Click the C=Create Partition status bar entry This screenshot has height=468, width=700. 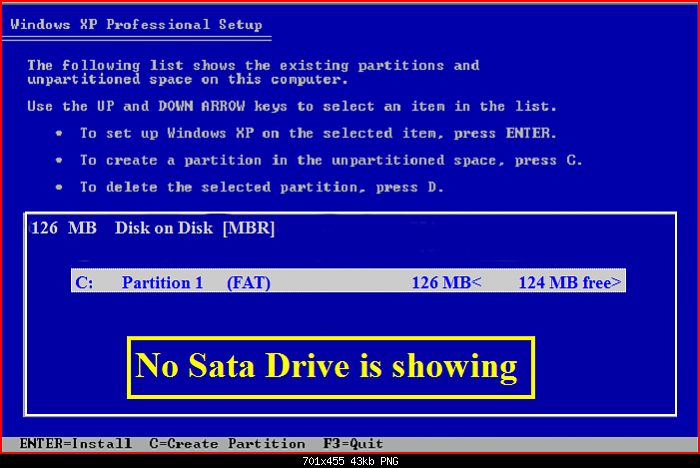tap(227, 443)
